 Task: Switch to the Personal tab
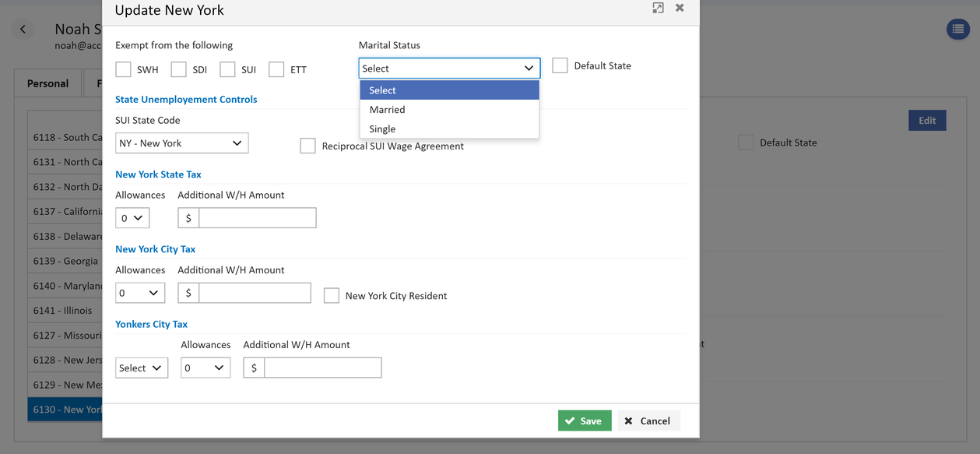point(48,83)
